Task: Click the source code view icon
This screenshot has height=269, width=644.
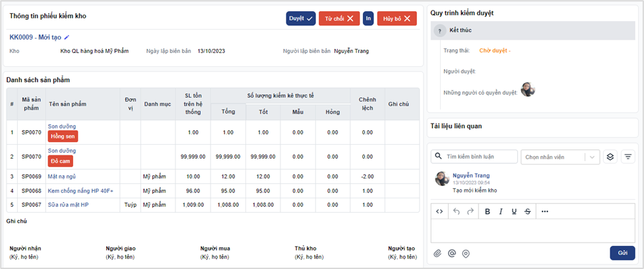Action: click(439, 211)
